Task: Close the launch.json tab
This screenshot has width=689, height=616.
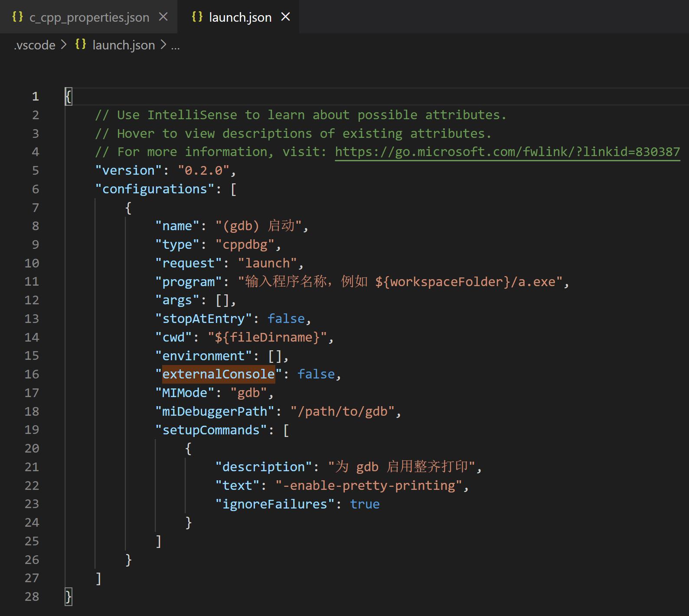Action: (x=285, y=17)
